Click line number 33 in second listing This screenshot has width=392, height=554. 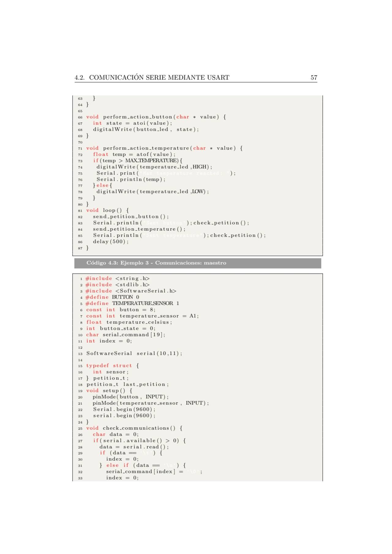80,478
